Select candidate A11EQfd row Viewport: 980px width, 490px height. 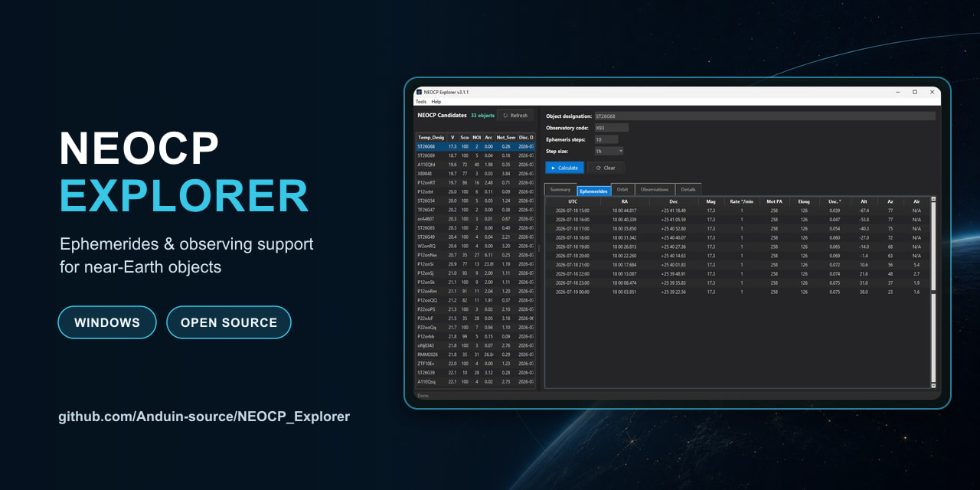pos(475,164)
